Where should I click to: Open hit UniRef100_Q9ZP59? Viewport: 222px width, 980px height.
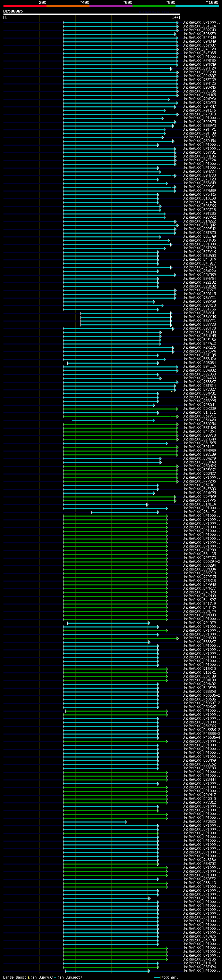(x=199, y=301)
